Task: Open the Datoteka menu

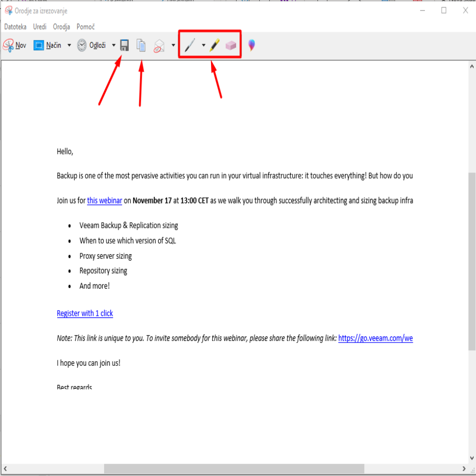Action: [x=15, y=27]
